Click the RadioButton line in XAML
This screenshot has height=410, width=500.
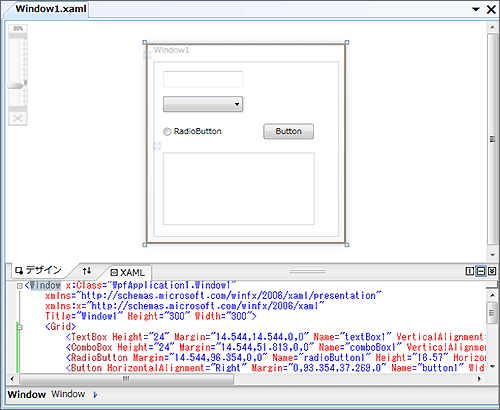(x=276, y=358)
